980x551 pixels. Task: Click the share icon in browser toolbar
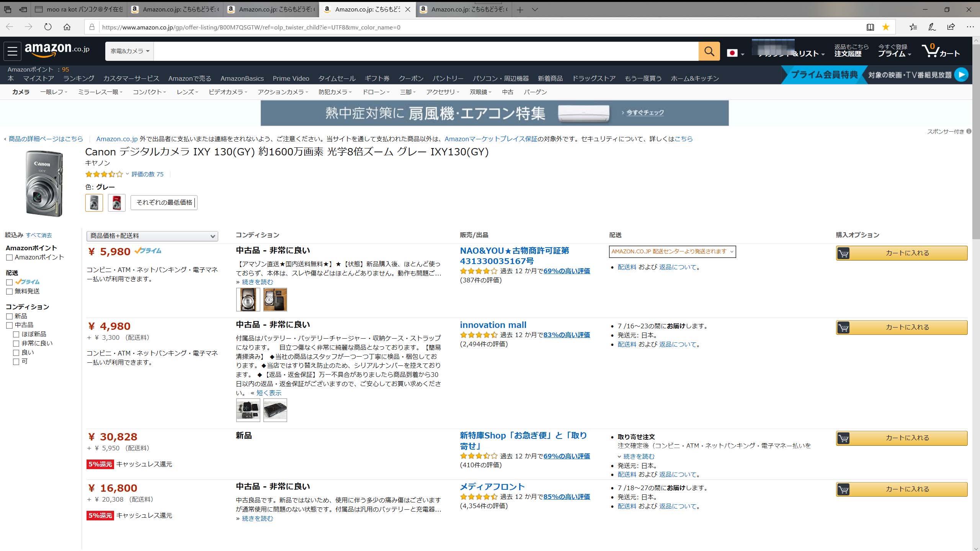tap(951, 27)
